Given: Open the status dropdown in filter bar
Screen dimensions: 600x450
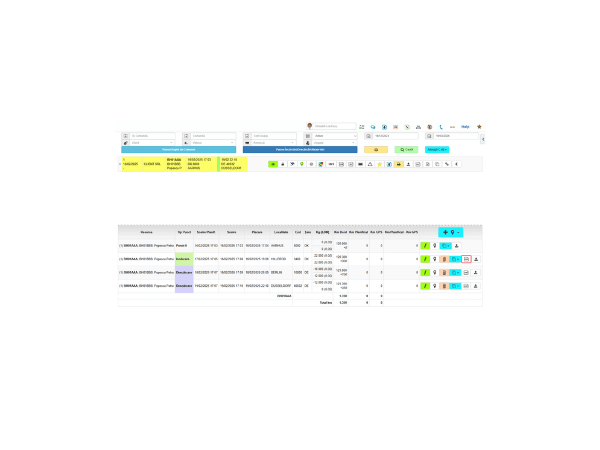Looking at the screenshot, I should (332, 136).
